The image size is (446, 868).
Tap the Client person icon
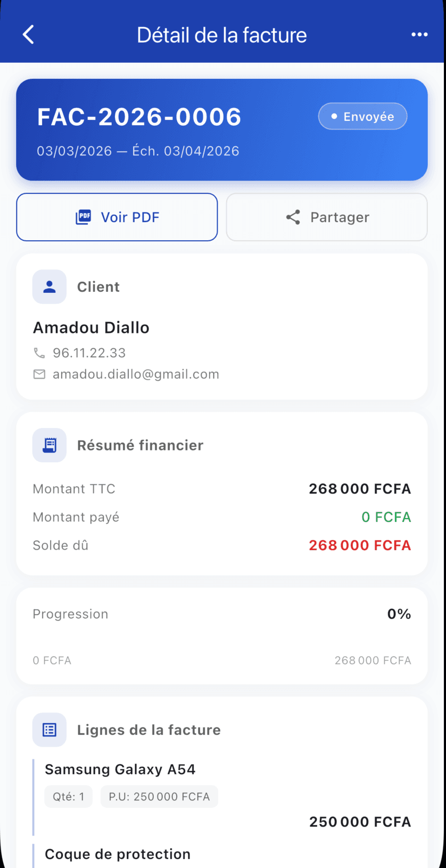(49, 287)
